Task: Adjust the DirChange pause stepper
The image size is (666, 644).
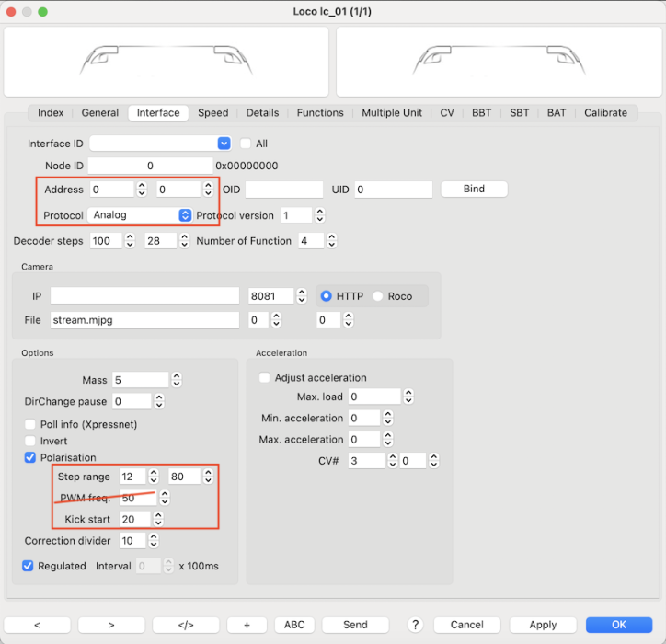Action: pyautogui.click(x=159, y=401)
